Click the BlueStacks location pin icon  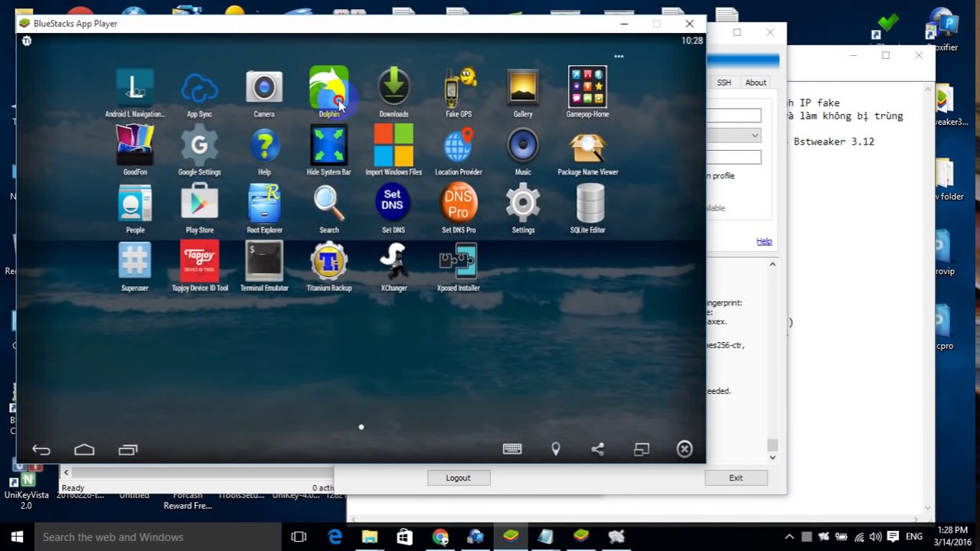556,450
